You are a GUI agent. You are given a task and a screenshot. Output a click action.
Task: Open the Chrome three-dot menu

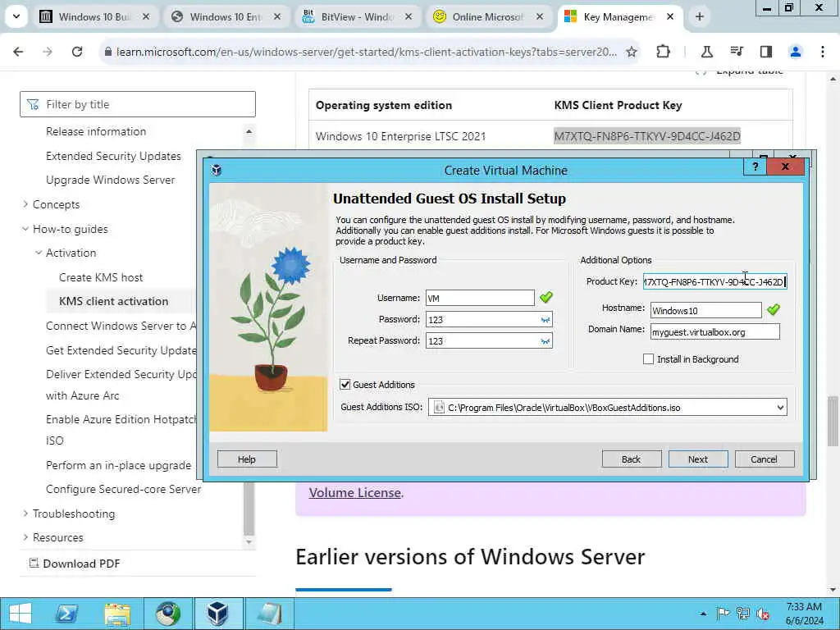(x=822, y=52)
